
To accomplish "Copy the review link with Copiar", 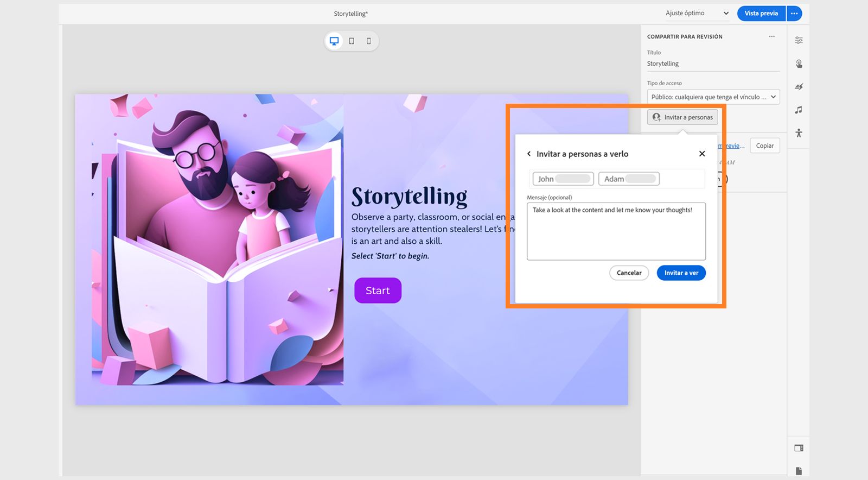I will click(765, 146).
